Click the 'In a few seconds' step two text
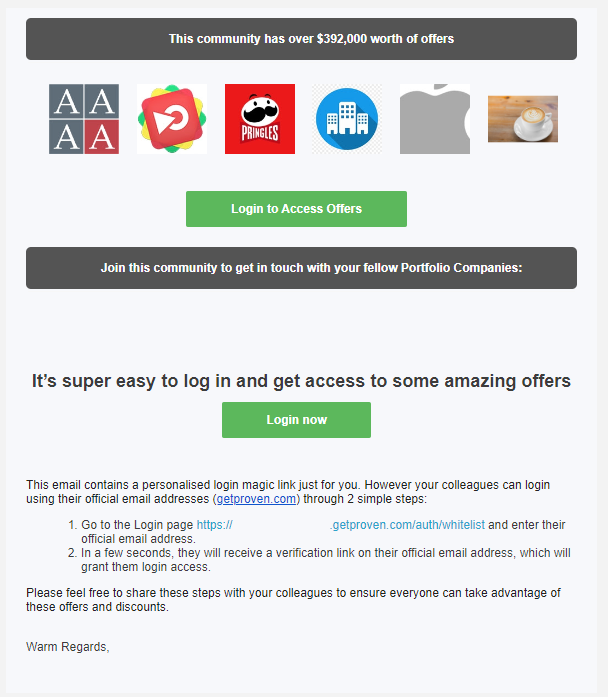 (x=325, y=560)
